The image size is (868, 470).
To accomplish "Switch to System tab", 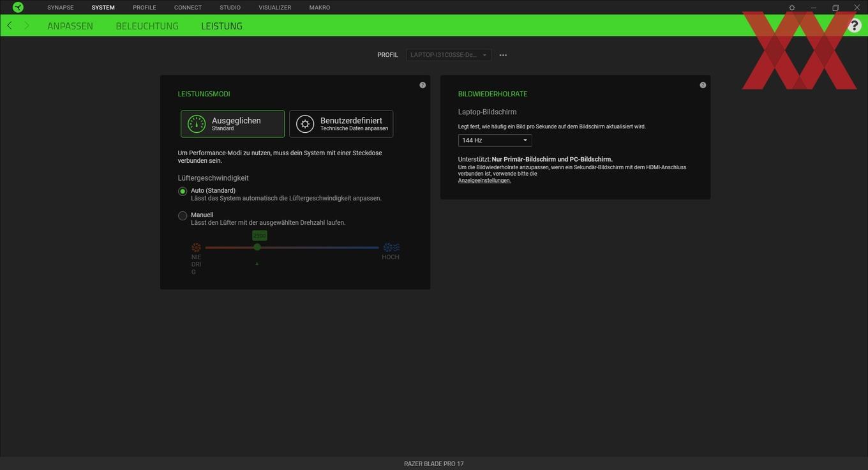I will (103, 8).
